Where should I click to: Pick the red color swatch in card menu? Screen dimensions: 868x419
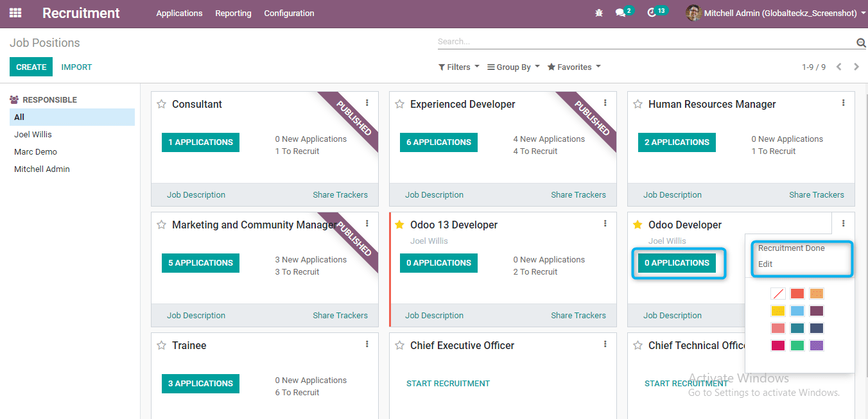pyautogui.click(x=797, y=293)
